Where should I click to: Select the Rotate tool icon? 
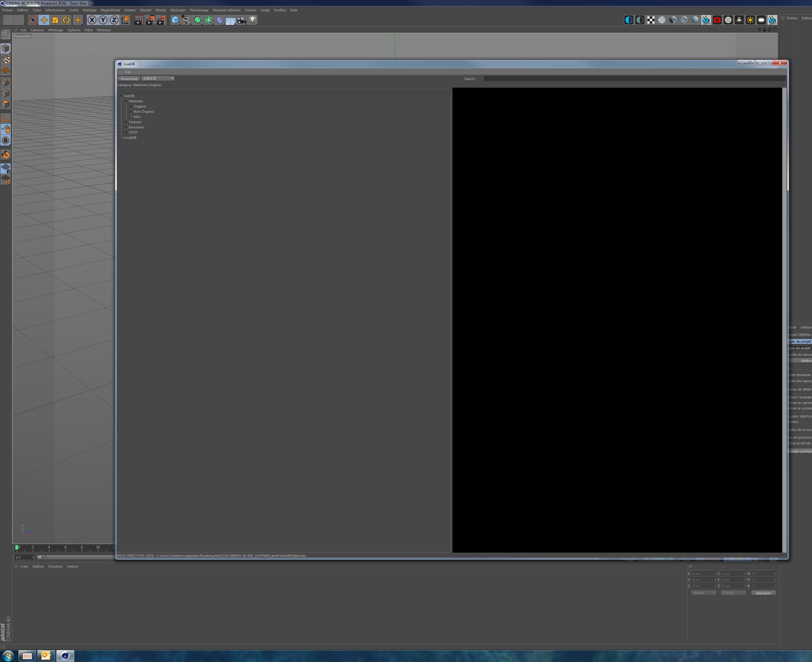[x=66, y=20]
